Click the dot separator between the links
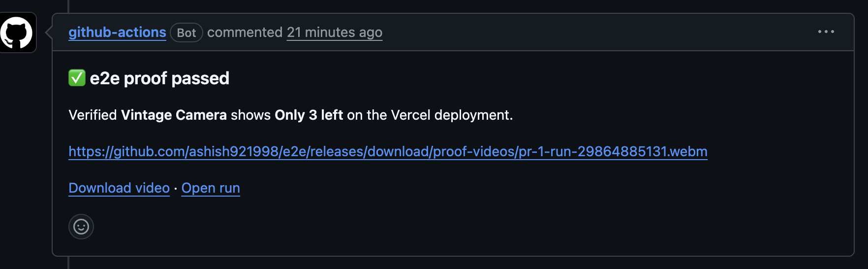The image size is (868, 269). pos(176,189)
